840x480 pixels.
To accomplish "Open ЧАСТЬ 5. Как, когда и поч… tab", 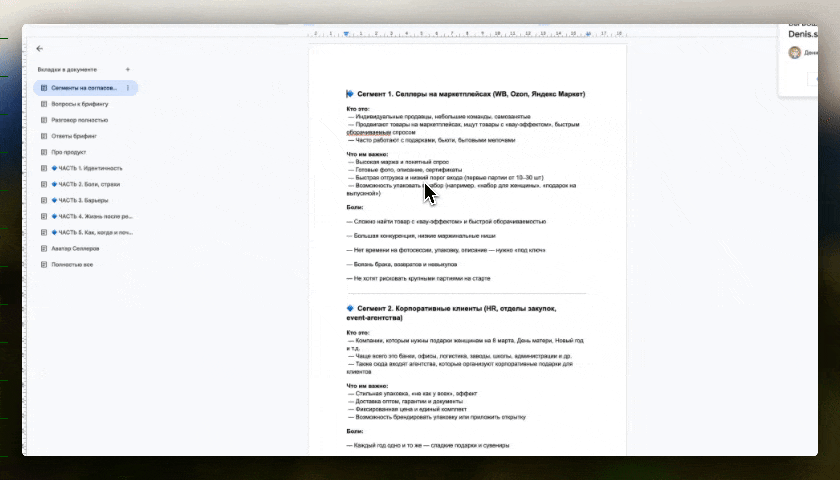I will point(92,232).
